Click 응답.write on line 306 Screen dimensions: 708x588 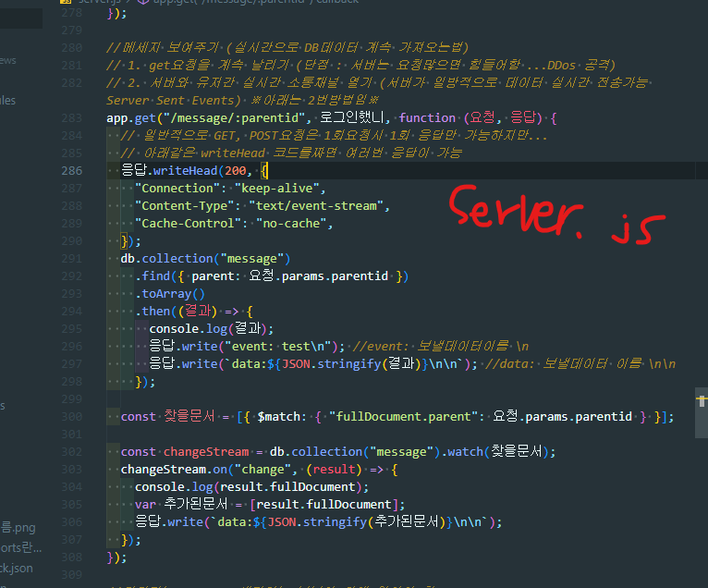tap(169, 522)
